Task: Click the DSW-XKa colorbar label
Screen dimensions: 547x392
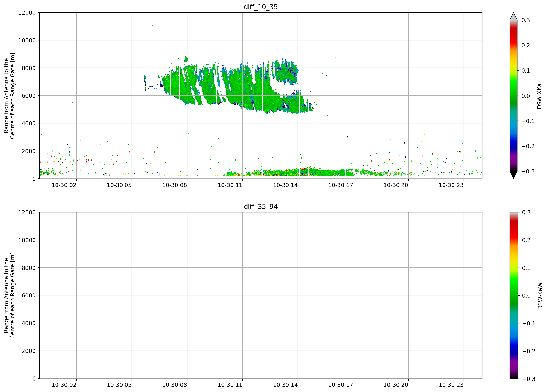Action: pyautogui.click(x=539, y=96)
